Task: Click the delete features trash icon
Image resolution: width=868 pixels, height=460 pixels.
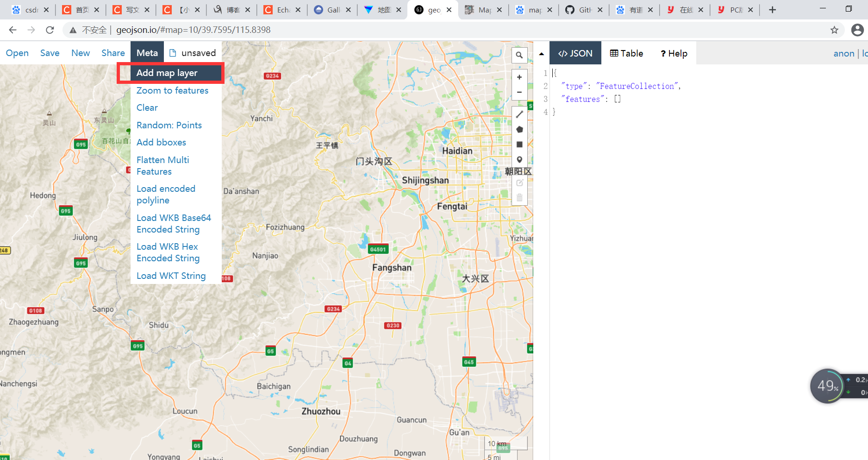Action: (519, 197)
